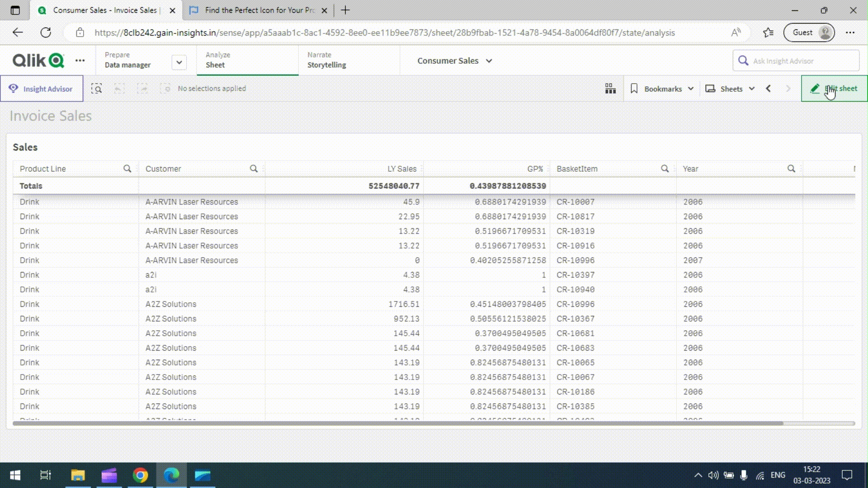This screenshot has width=868, height=488.
Task: Sort by the LY Sales column header
Action: click(401, 169)
